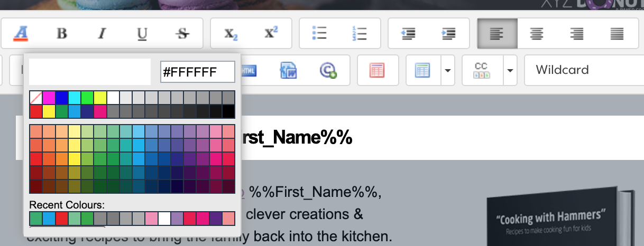Select the pure black swatch
Viewport: 644px width, 246px height.
(228, 111)
